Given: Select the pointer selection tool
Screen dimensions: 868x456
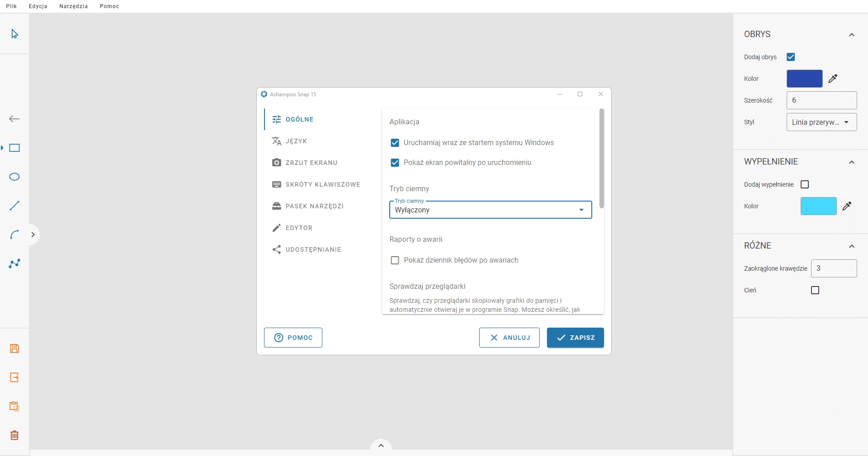Looking at the screenshot, I should point(14,34).
